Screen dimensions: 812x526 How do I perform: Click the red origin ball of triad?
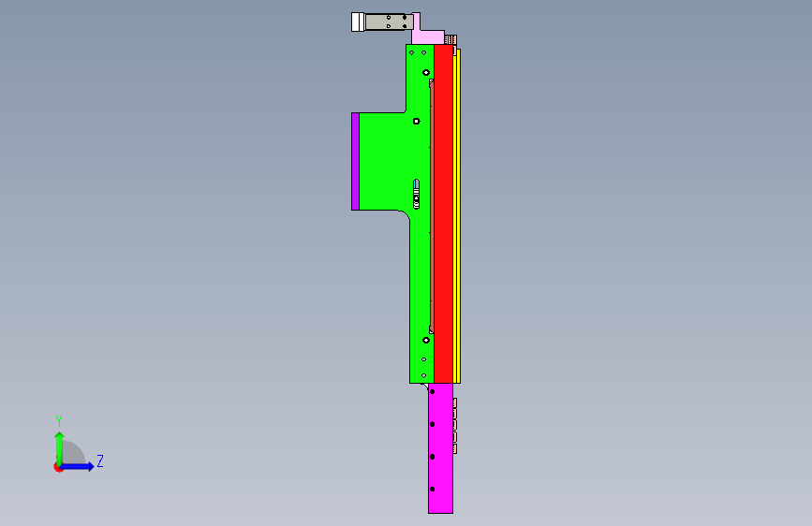(x=58, y=467)
